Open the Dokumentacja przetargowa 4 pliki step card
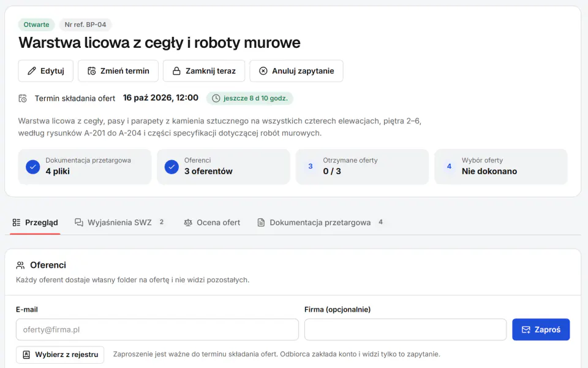The width and height of the screenshot is (588, 368). 85,167
